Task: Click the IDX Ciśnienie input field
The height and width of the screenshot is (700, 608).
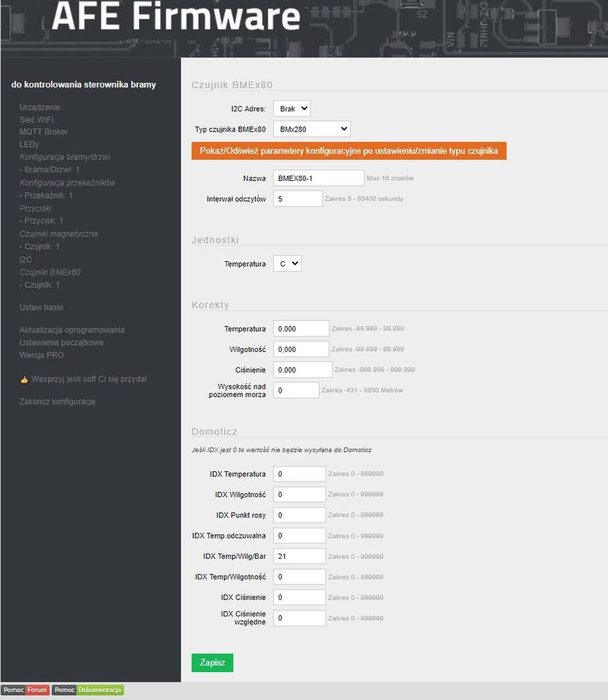Action: [x=299, y=598]
